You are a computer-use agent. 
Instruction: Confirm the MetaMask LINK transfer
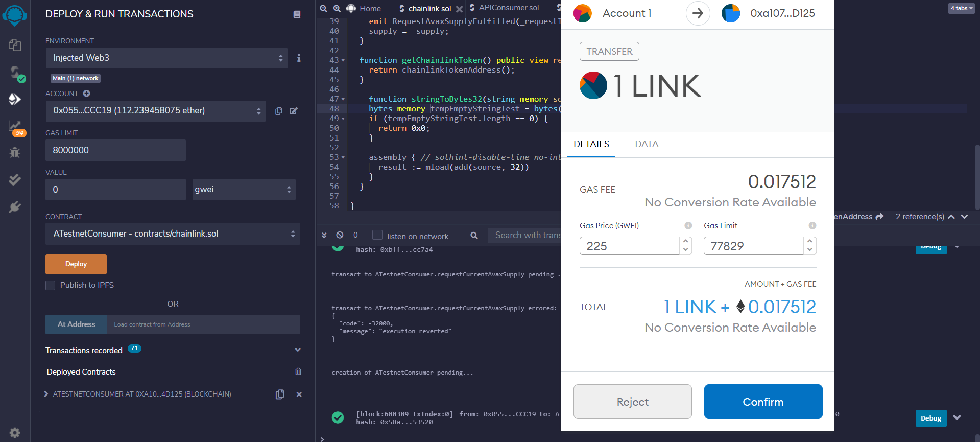point(763,402)
